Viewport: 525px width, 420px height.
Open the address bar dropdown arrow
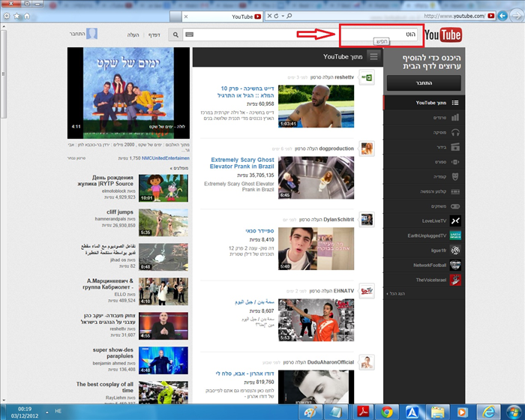point(283,16)
